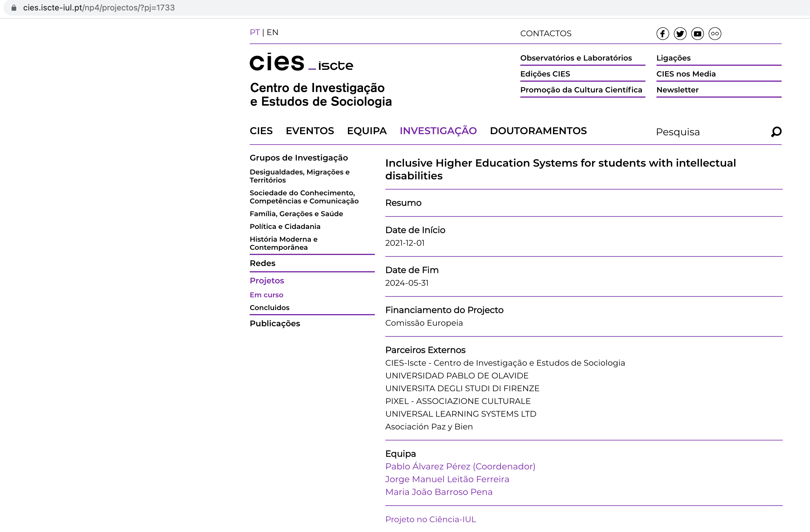
Task: Open the CIES YouTube channel icon
Action: 697,34
